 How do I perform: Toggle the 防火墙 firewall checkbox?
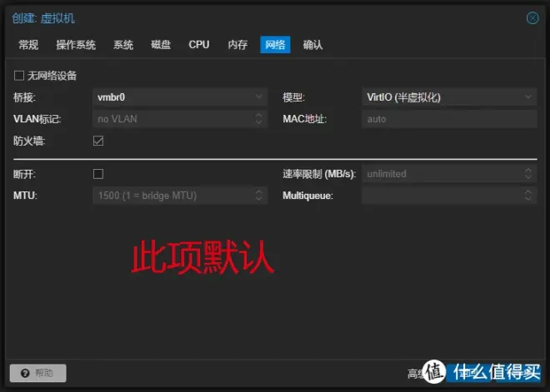(98, 141)
